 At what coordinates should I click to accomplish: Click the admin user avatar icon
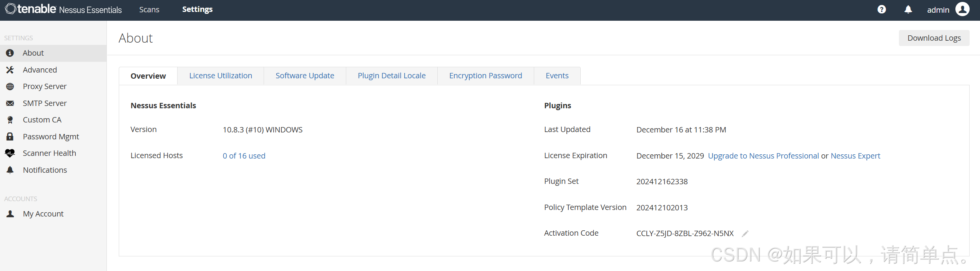pyautogui.click(x=962, y=9)
